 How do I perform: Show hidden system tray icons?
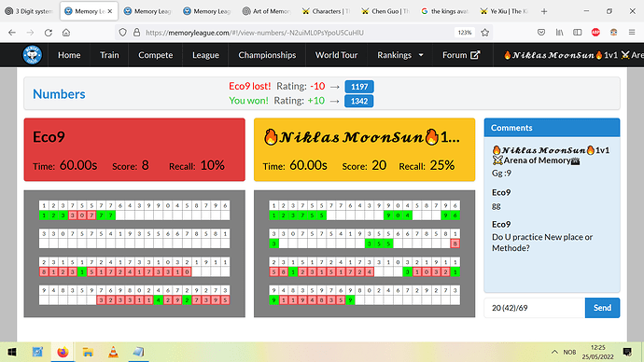554,352
